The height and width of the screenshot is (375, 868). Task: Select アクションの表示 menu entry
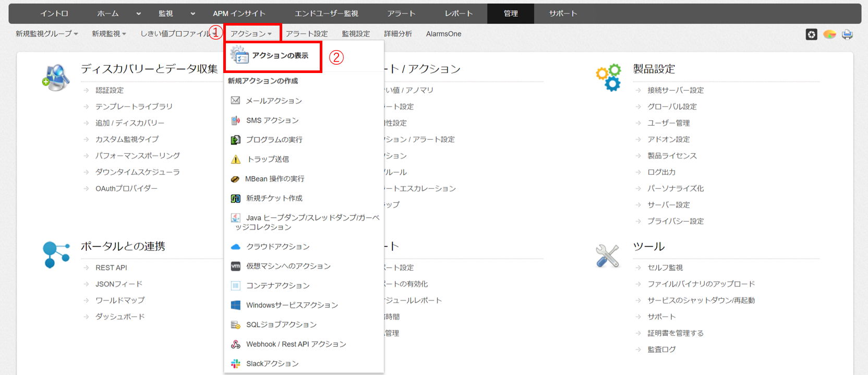[x=280, y=55]
